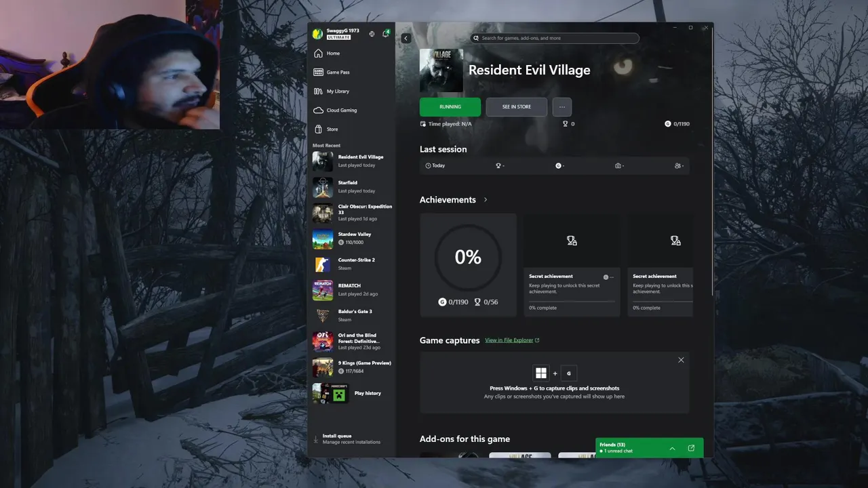Select Clair Obscur: Expedition 33 entry

tap(351, 213)
